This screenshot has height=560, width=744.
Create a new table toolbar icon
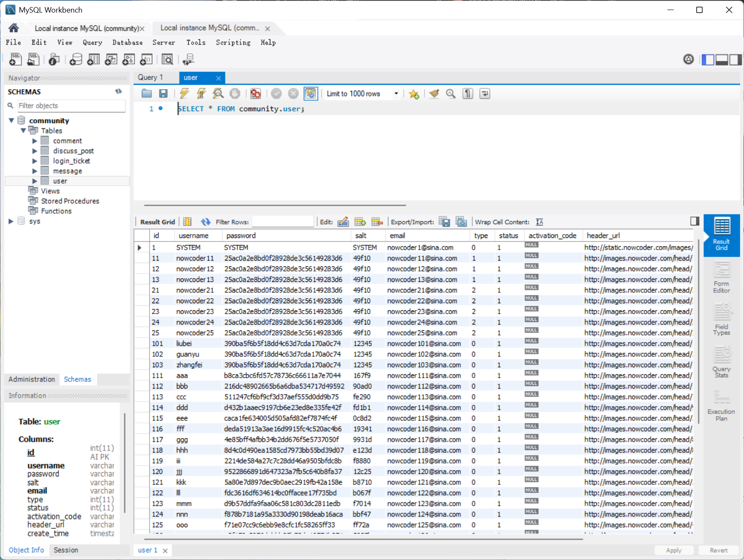point(93,59)
